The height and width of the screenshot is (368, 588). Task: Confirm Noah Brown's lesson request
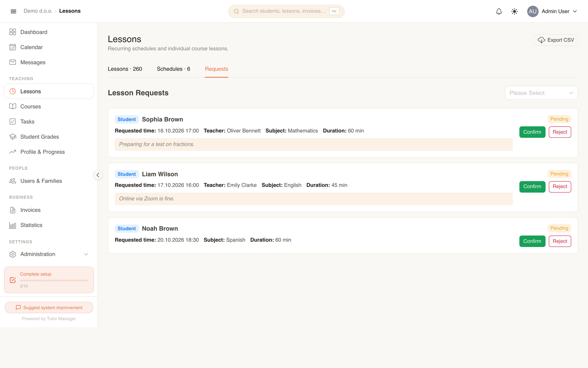pyautogui.click(x=532, y=241)
